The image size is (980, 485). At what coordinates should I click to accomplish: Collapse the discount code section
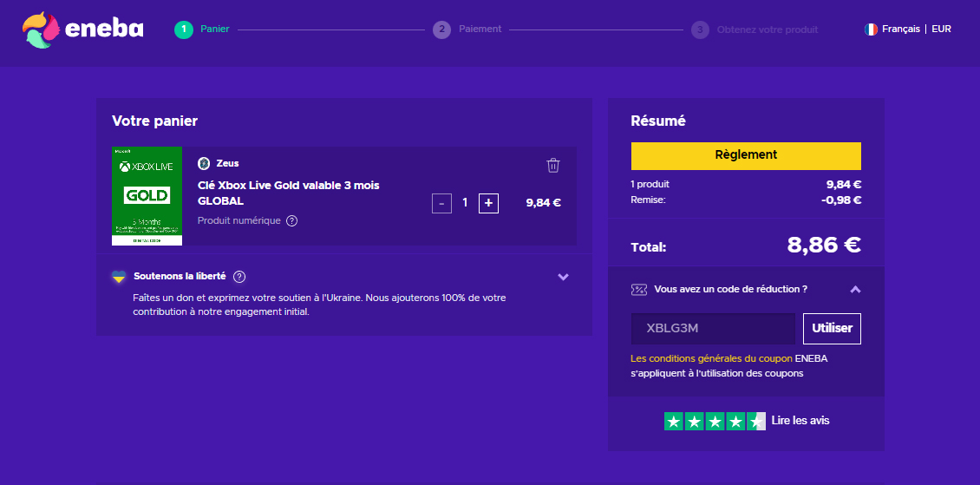tap(855, 289)
